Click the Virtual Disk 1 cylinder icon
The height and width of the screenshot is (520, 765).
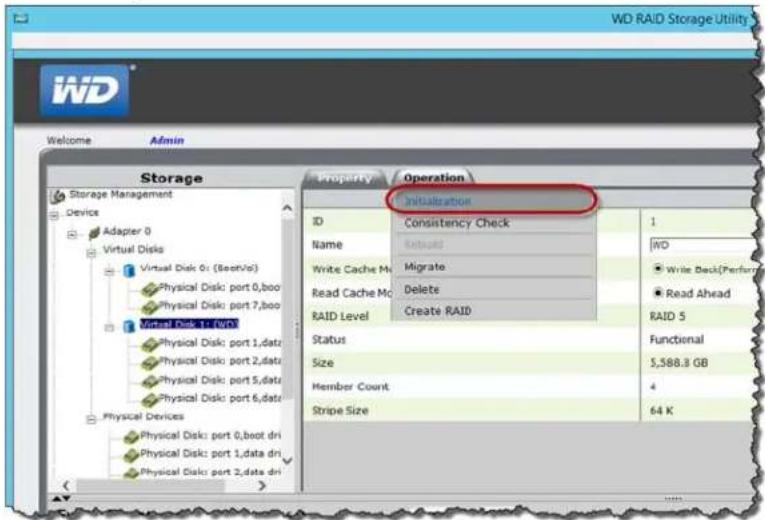(129, 326)
